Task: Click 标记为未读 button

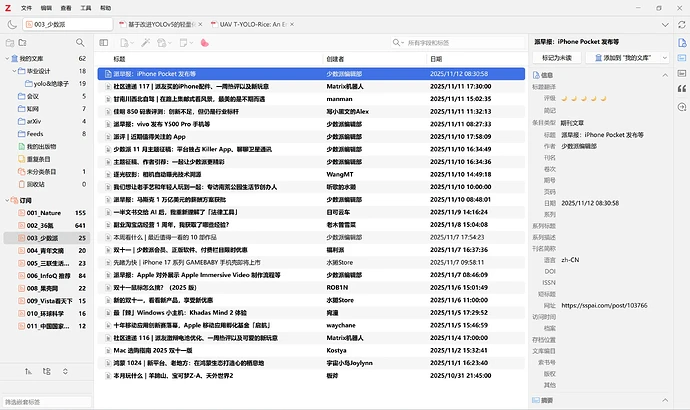Action: [x=557, y=58]
